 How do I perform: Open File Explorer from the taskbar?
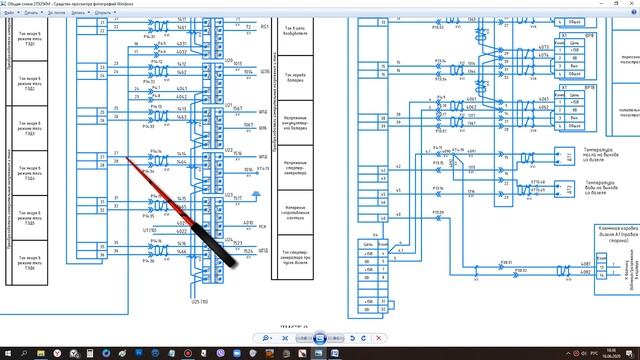tap(41, 353)
